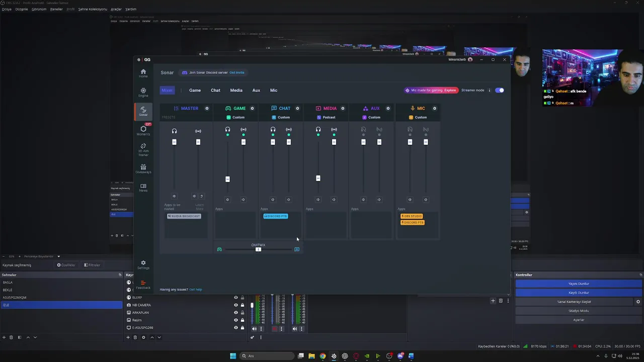Open the settings gear beside Sanal Kamerayı Başlat
Image resolution: width=644 pixels, height=362 pixels.
638,302
